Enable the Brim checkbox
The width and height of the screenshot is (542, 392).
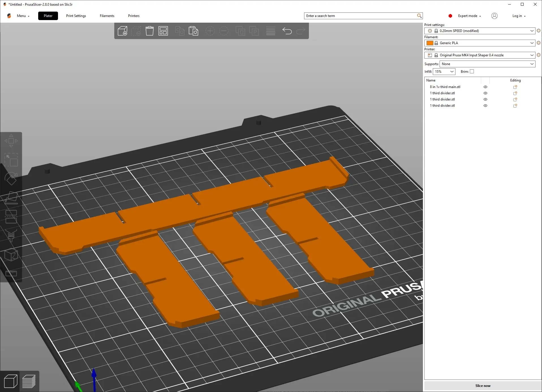[x=472, y=72]
